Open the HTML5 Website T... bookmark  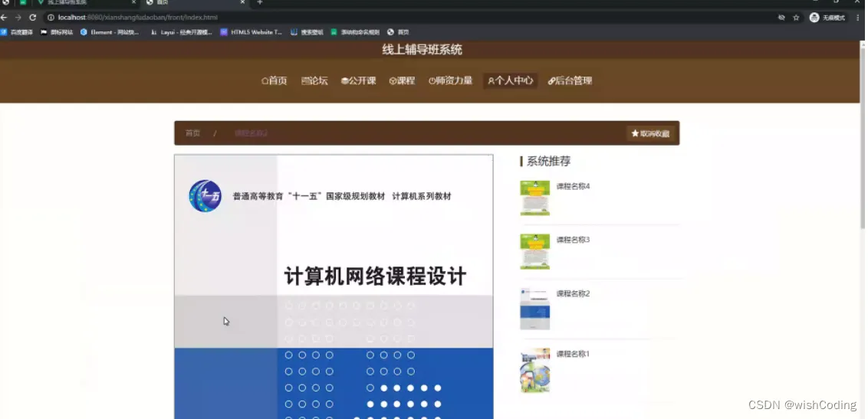pos(252,32)
